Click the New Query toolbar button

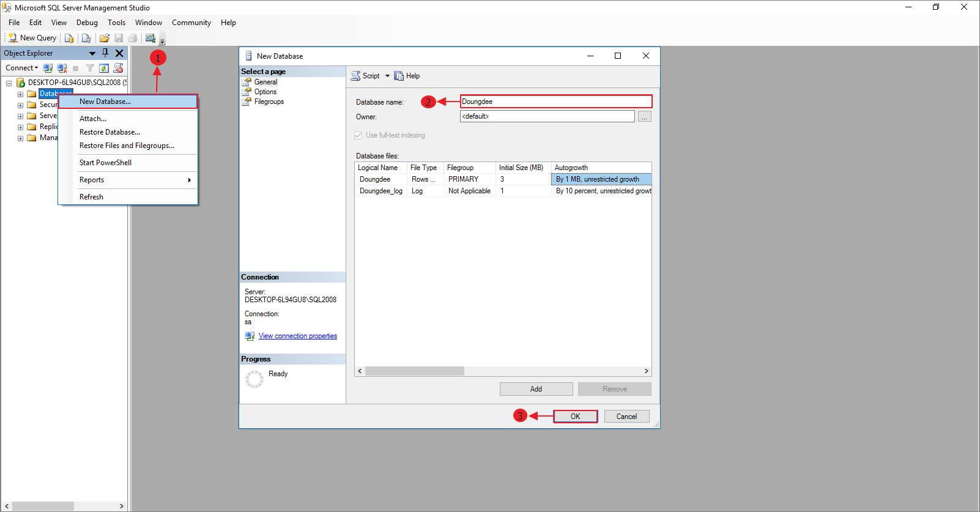point(32,38)
